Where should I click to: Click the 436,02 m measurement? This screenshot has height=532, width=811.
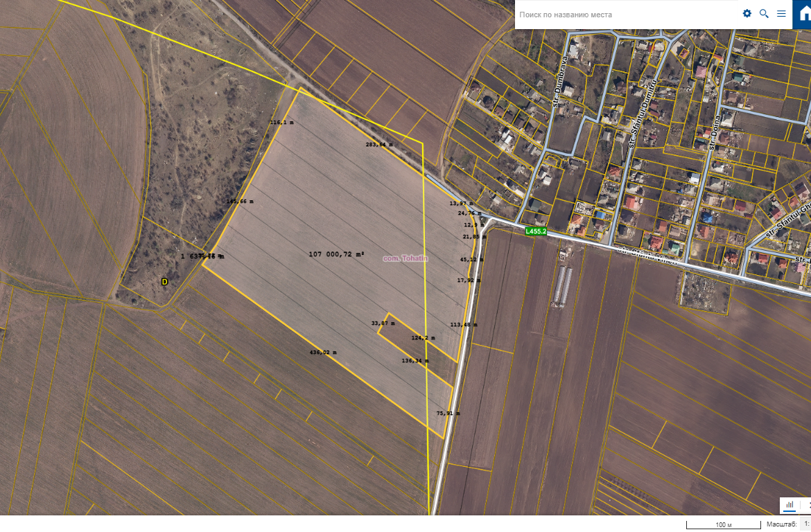pos(323,352)
